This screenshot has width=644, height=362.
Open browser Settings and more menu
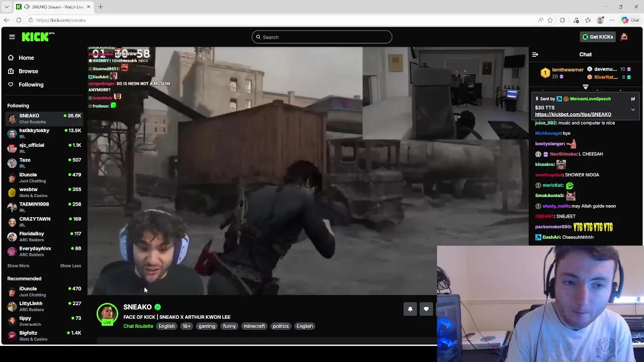tap(612, 20)
